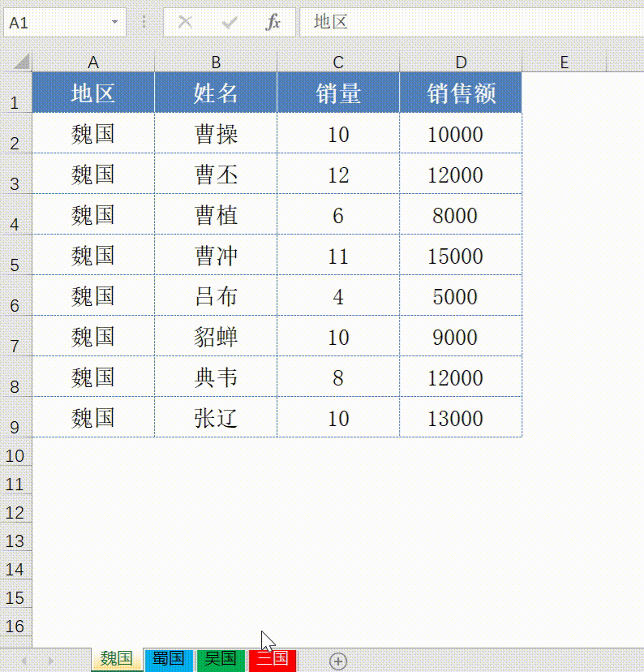Click the Enter checkmark icon in formula bar
The image size is (644, 672).
[x=230, y=23]
